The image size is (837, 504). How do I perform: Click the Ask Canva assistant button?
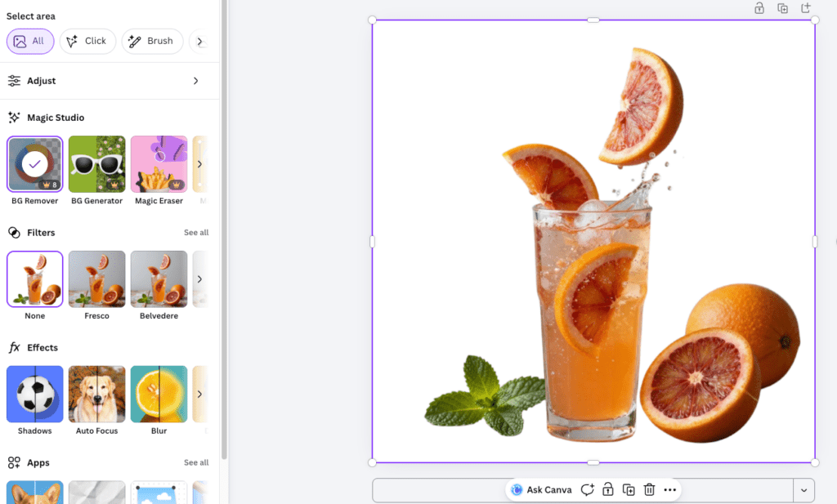tap(541, 490)
